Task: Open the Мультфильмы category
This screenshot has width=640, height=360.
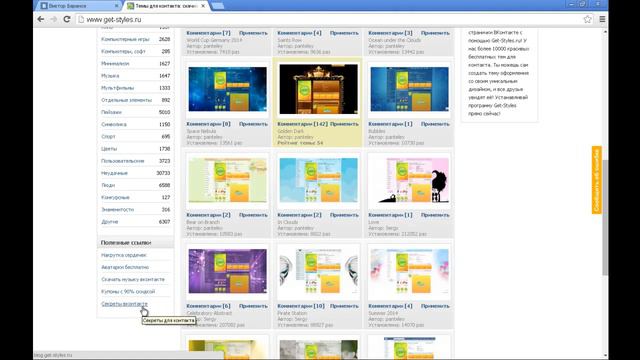Action: click(118, 88)
